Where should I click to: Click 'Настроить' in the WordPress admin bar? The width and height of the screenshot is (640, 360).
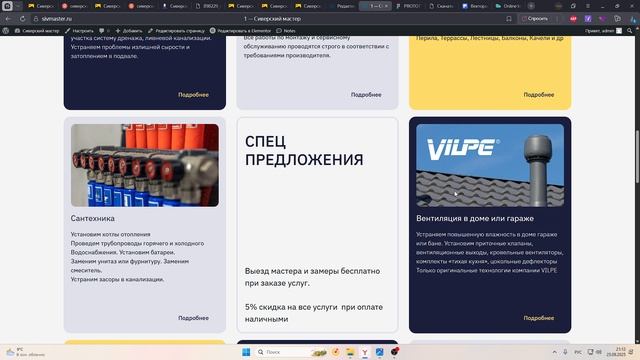(79, 31)
